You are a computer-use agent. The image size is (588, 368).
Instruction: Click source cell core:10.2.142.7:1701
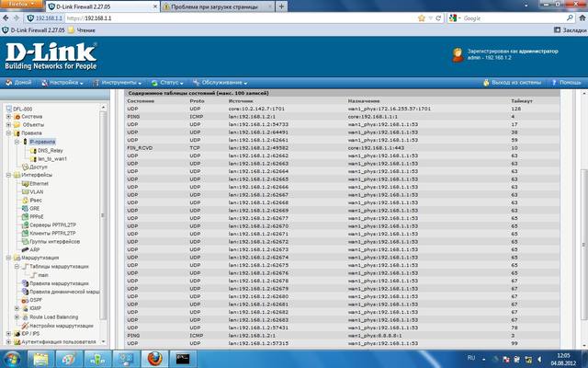(256, 109)
